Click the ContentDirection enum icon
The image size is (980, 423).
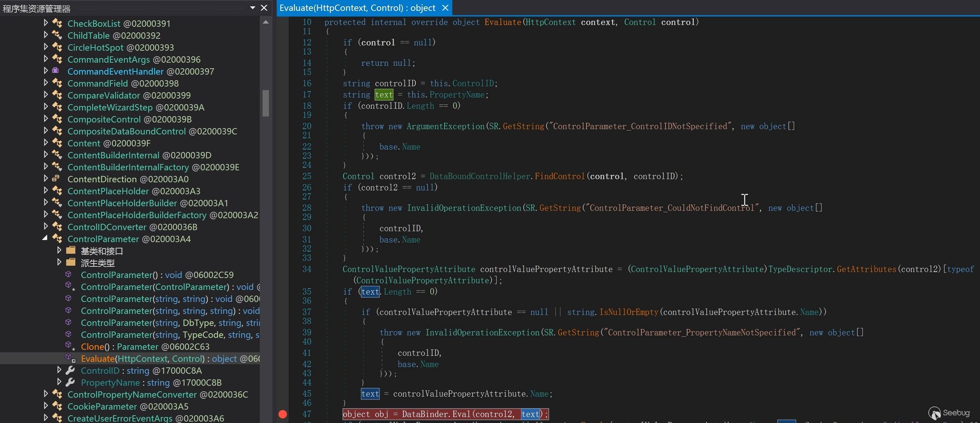[x=56, y=178]
